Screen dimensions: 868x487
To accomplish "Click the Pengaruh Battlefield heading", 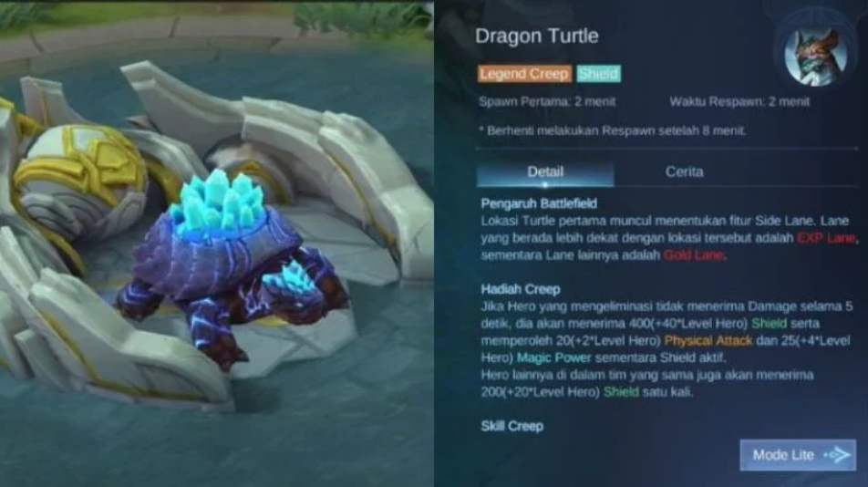I will tap(539, 203).
